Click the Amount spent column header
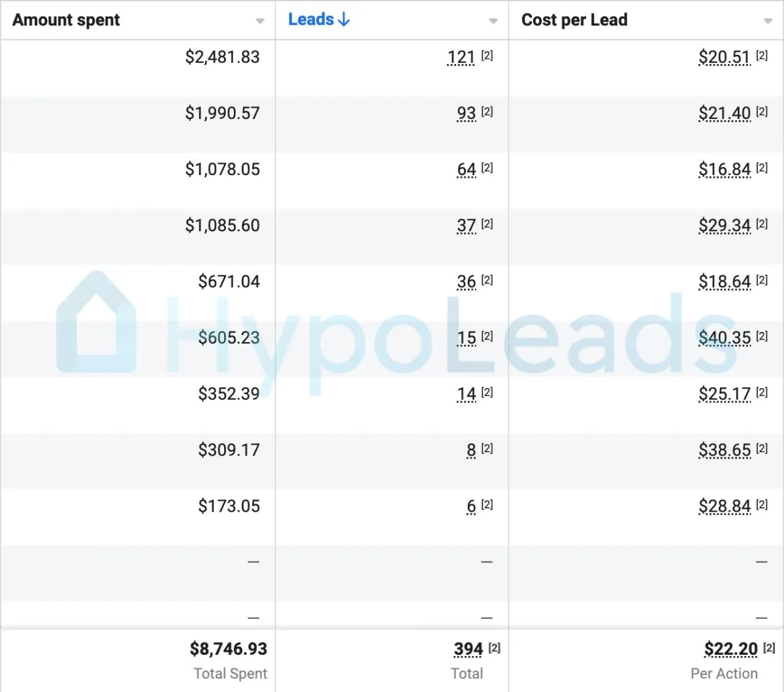The image size is (784, 692). pyautogui.click(x=66, y=20)
